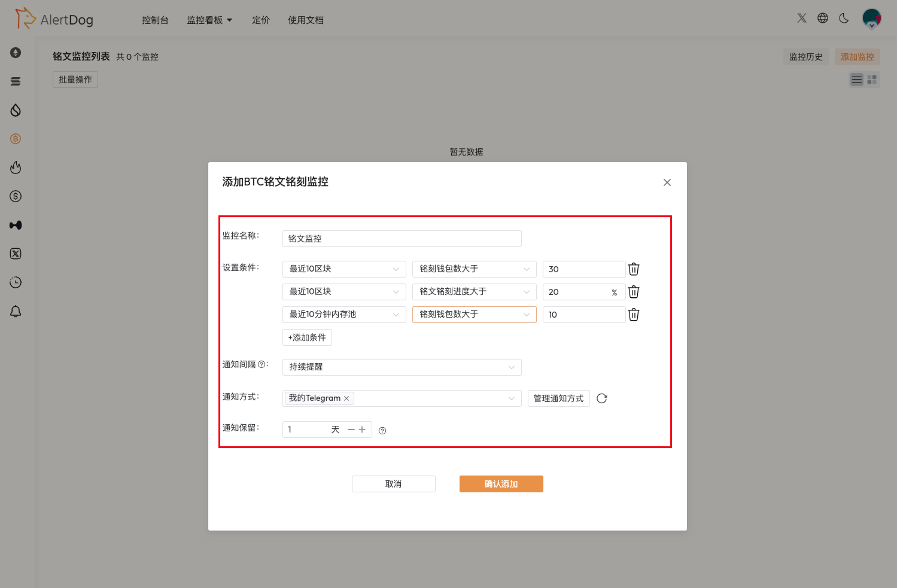Switch to the 使用文档 navigation item
This screenshot has height=588, width=897.
tap(306, 20)
